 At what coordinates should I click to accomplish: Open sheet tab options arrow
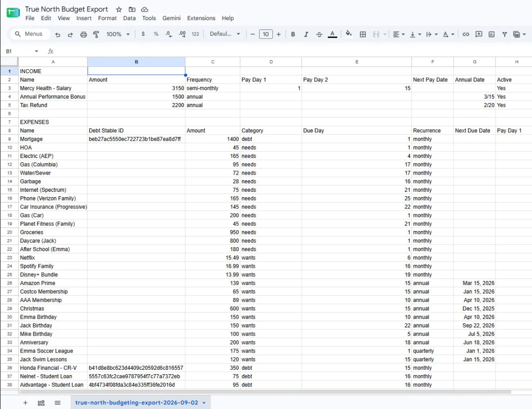click(x=204, y=403)
